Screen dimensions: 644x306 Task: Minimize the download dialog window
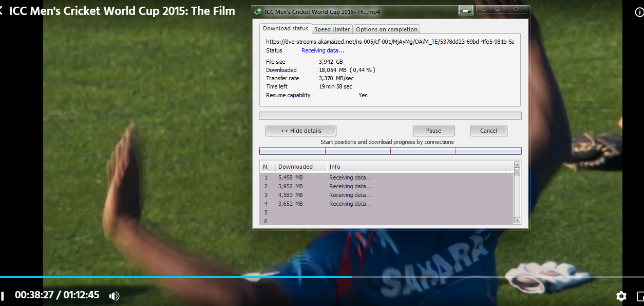483,10
